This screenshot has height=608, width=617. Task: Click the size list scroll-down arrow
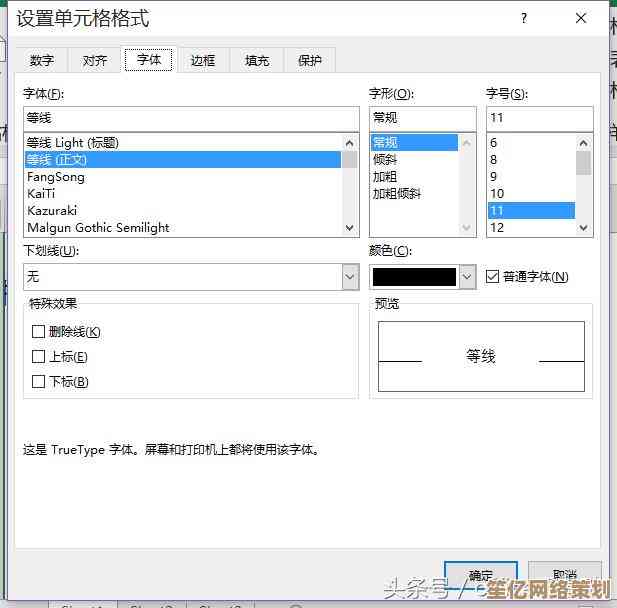pyautogui.click(x=583, y=227)
